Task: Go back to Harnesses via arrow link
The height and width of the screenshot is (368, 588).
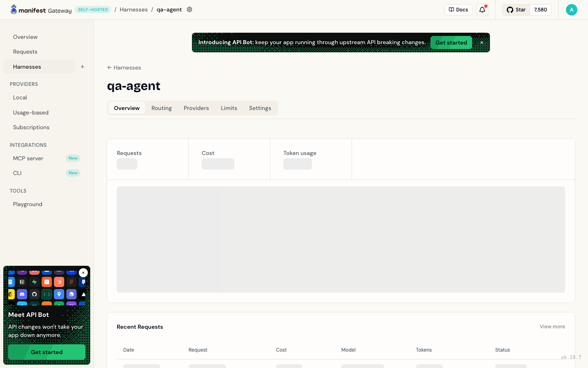Action: pyautogui.click(x=124, y=67)
